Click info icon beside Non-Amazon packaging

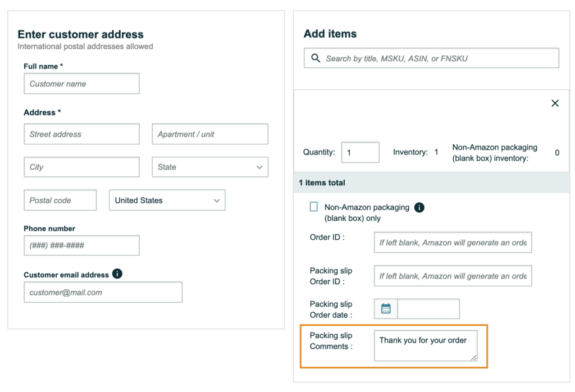tap(419, 208)
